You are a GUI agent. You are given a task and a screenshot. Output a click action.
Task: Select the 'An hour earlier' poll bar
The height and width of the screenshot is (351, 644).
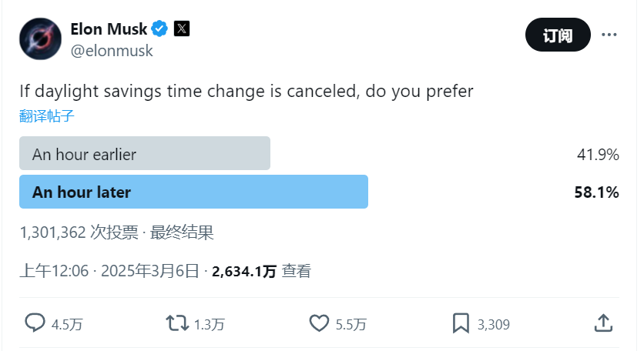145,154
